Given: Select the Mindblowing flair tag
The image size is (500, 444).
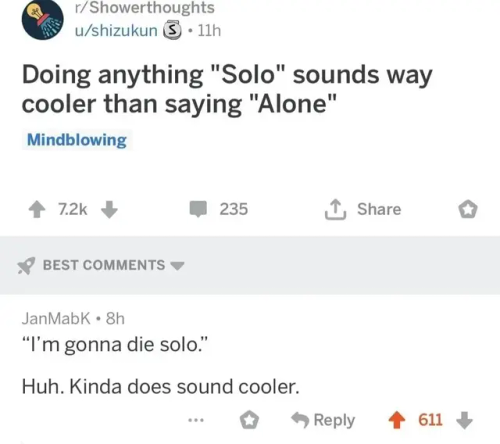Looking at the screenshot, I should point(77,140).
